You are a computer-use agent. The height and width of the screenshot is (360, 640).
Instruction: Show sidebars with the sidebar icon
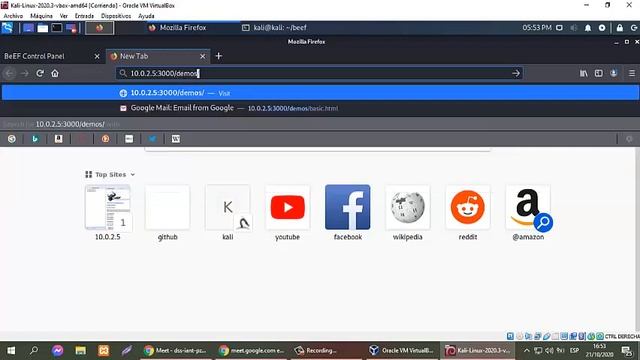[x=598, y=73]
